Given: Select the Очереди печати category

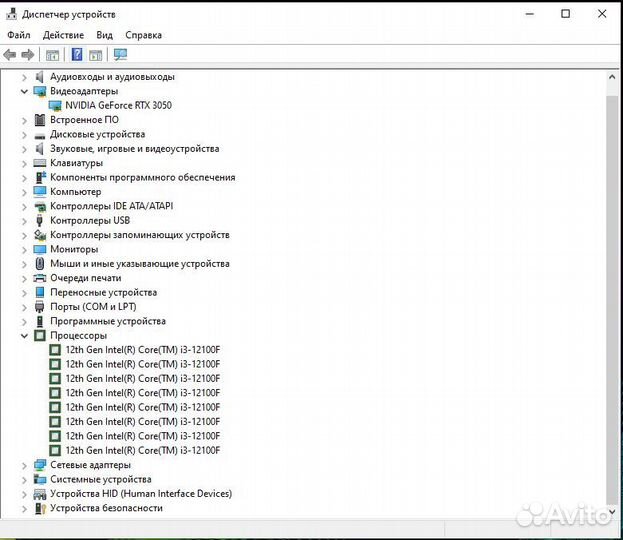Looking at the screenshot, I should (x=85, y=278).
